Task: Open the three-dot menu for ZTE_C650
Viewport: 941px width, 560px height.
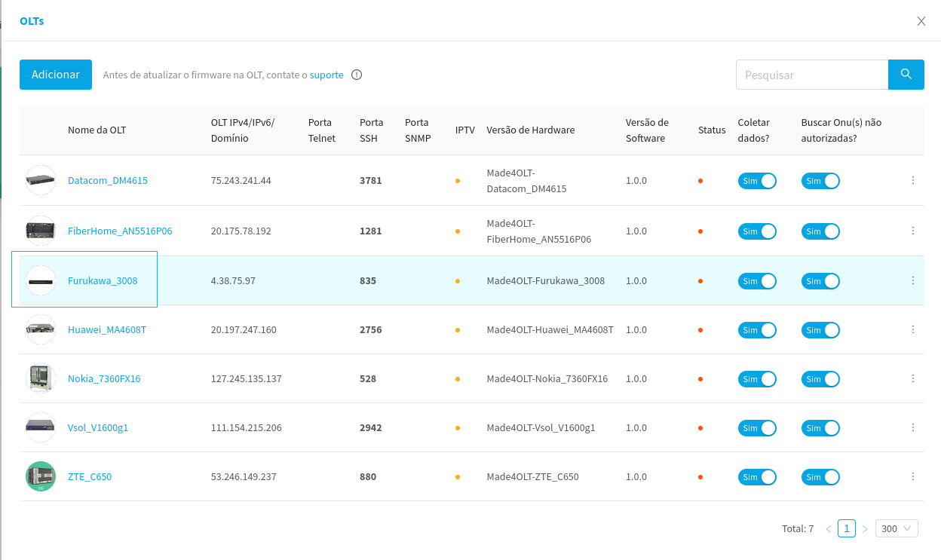Action: (x=912, y=476)
